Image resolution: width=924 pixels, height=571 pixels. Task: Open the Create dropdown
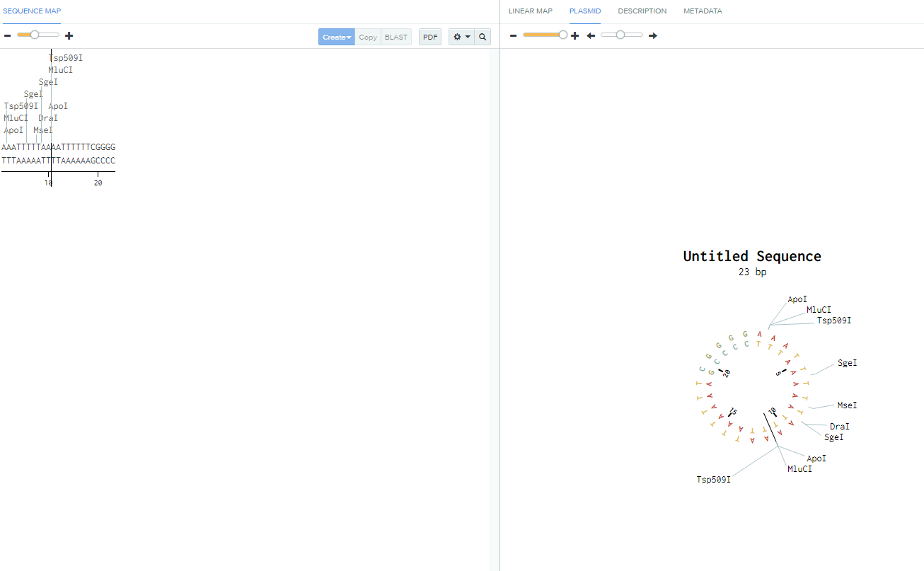337,37
